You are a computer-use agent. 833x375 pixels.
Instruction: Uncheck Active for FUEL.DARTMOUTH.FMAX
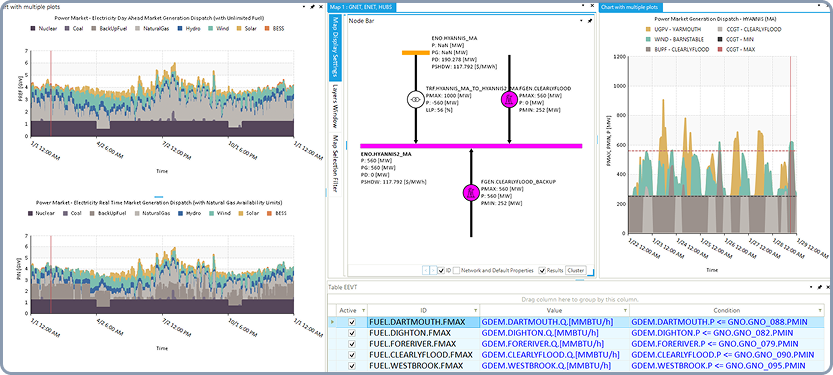coord(351,322)
